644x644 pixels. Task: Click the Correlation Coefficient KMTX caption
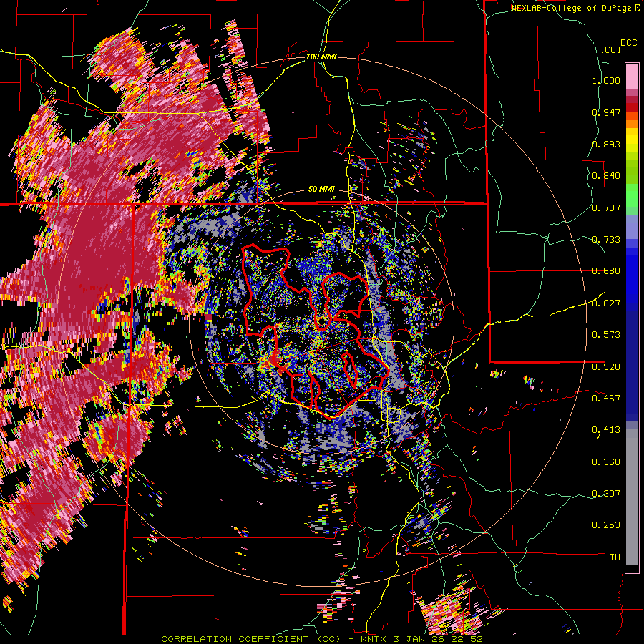tap(321, 639)
